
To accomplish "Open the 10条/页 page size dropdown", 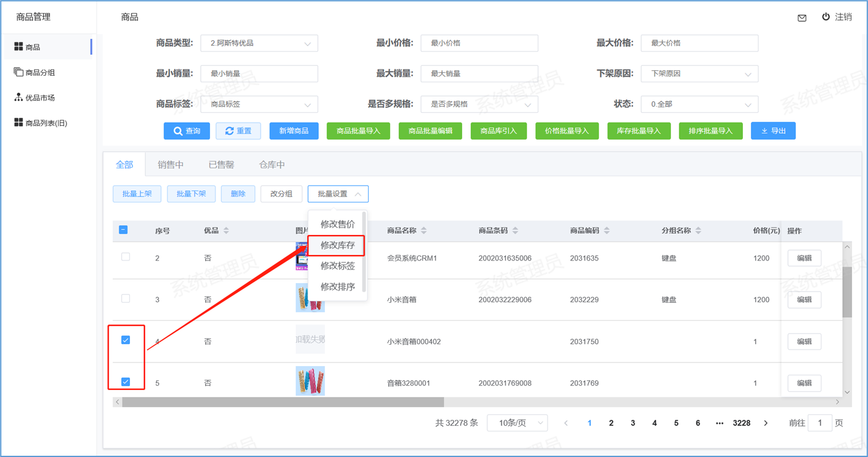I will pos(516,423).
